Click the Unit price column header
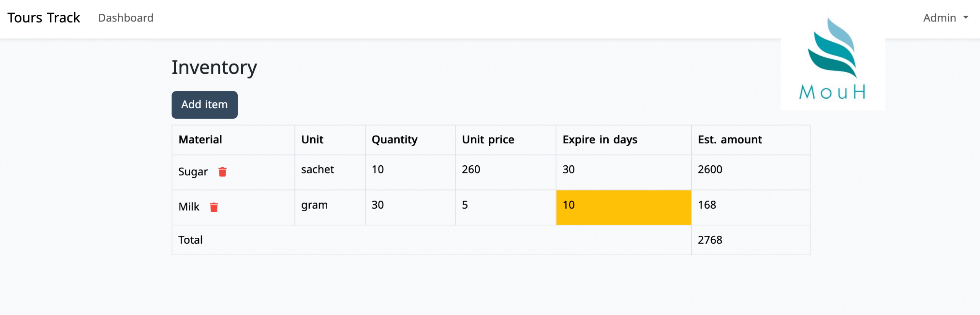980x315 pixels. tap(488, 140)
